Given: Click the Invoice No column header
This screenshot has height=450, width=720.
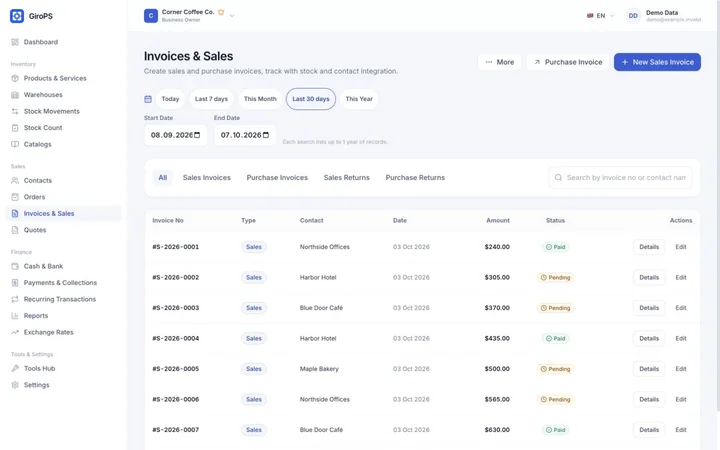Looking at the screenshot, I should click(x=168, y=220).
